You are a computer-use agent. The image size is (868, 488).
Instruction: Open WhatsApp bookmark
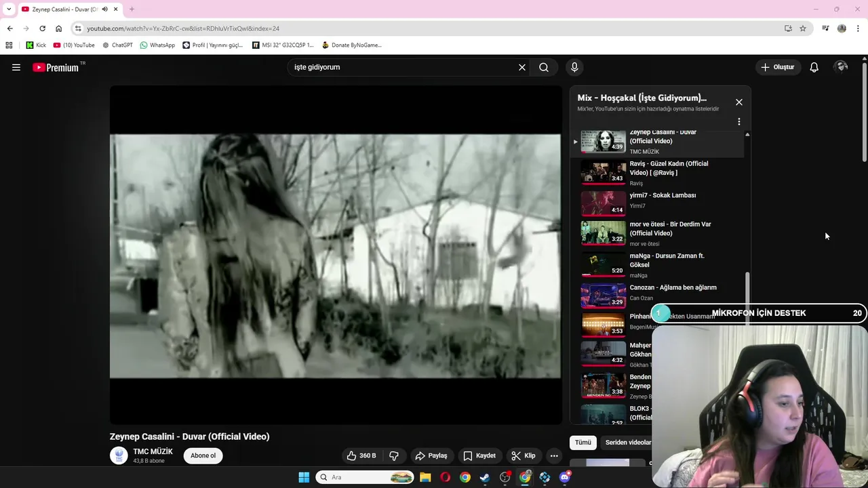pyautogui.click(x=157, y=45)
